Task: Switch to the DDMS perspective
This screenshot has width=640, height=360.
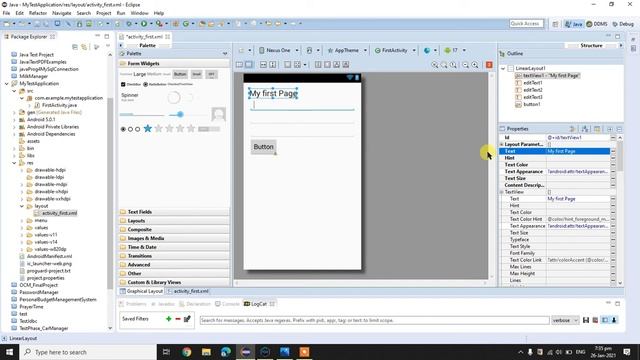Action: [x=597, y=24]
